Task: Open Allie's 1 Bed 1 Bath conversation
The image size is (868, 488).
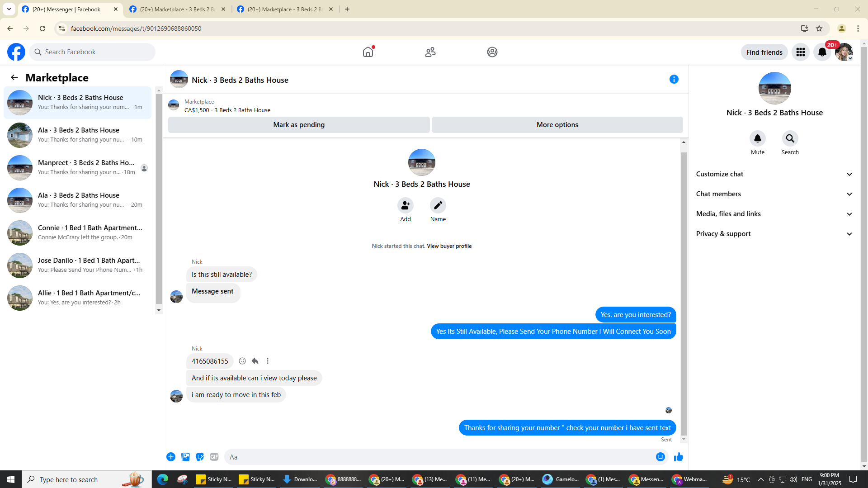Action: click(78, 298)
